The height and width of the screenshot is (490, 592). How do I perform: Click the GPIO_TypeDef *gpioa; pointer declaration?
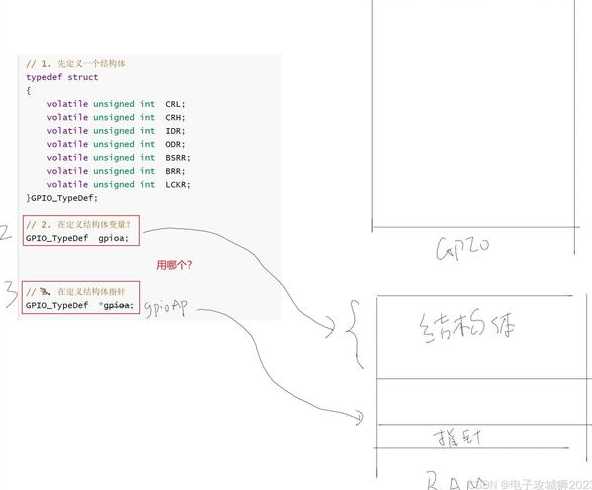(80, 305)
